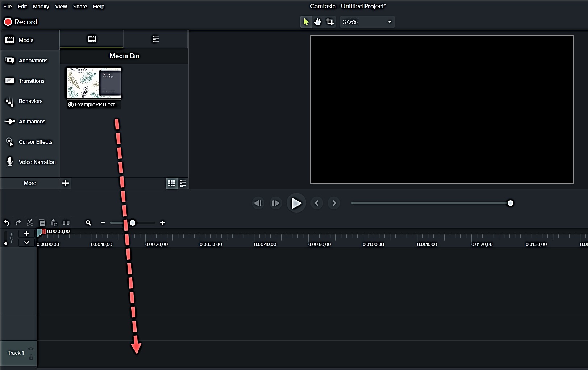Jump to previous marker chevron
This screenshot has height=370, width=588.
click(x=317, y=203)
